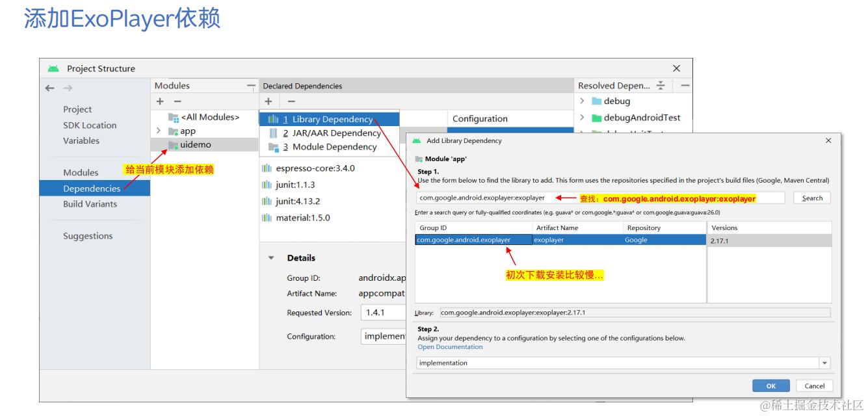Close the Add Library Dependency dialog
This screenshot has width=868, height=416.
click(828, 140)
